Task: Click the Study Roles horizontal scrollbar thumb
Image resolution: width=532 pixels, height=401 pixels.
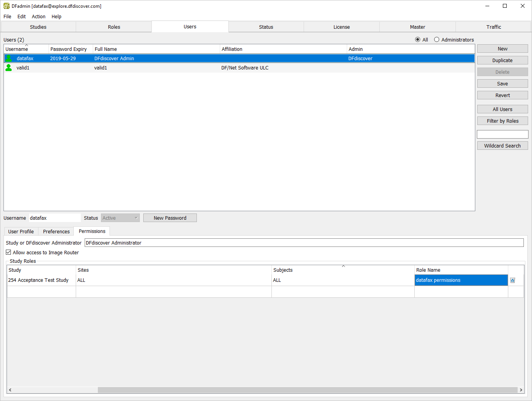Action: [307, 390]
